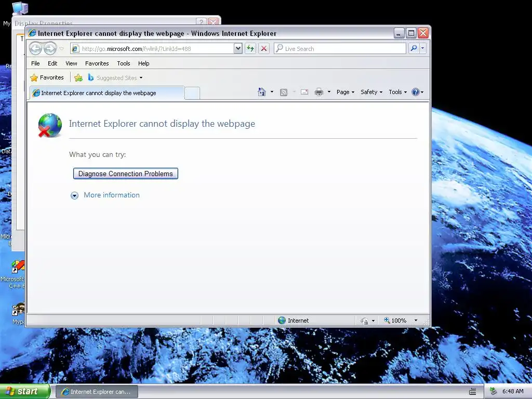Open the Help question mark icon menu
Viewport: 532px width, 399px height.
click(417, 92)
